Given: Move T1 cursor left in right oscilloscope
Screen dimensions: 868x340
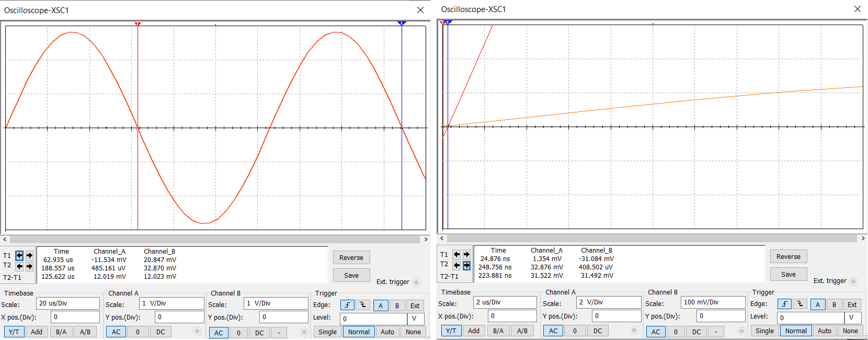Looking at the screenshot, I should pos(456,255).
